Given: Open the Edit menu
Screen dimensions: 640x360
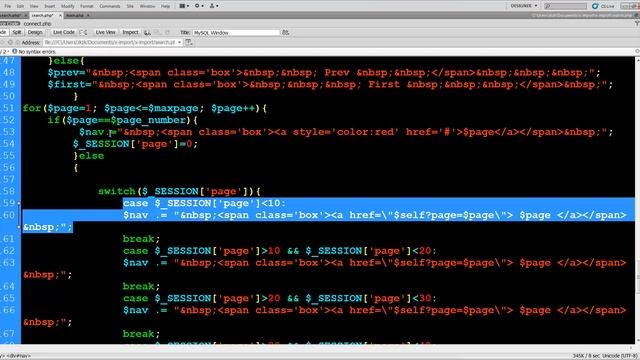Looking at the screenshot, I should (x=20, y=6).
